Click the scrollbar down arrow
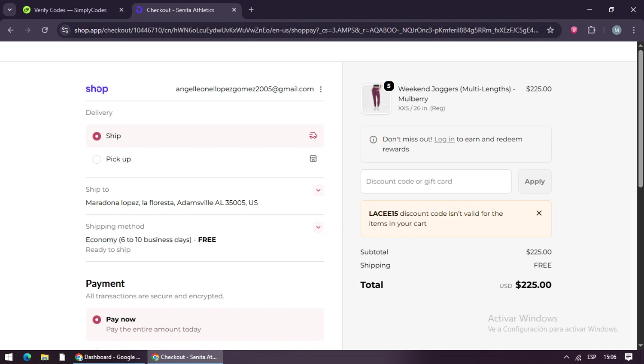Viewport: 644px width, 364px height. 640,346
